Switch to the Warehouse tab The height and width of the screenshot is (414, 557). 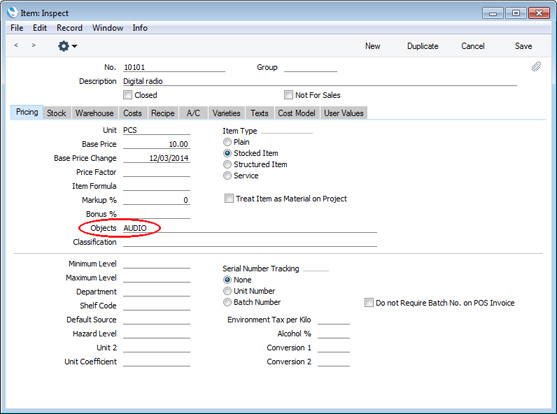[94, 113]
